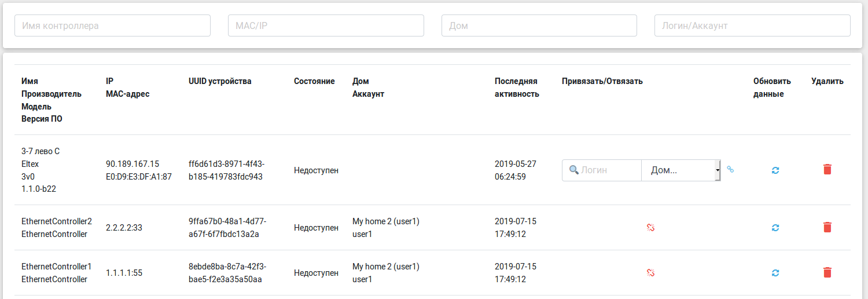
Task: Click the Последняя активность column header
Action: coord(517,87)
